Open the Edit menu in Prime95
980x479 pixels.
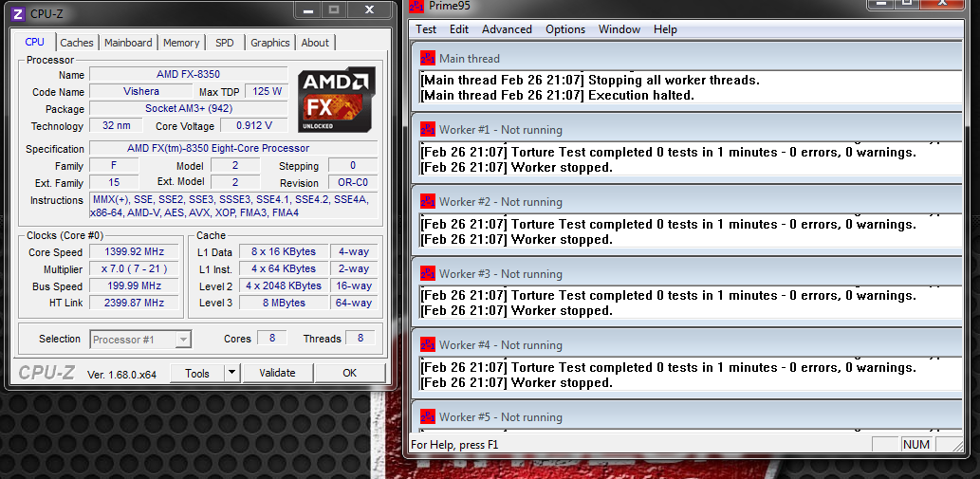click(x=459, y=29)
